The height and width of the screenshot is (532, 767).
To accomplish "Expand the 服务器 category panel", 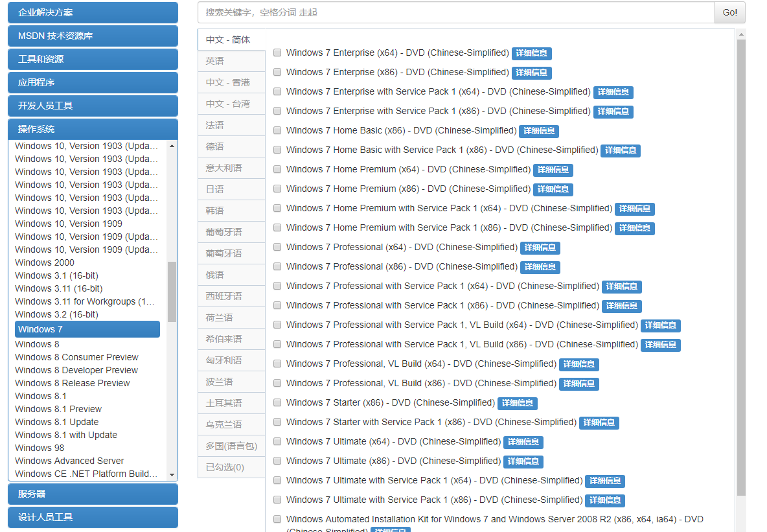I will 93,494.
